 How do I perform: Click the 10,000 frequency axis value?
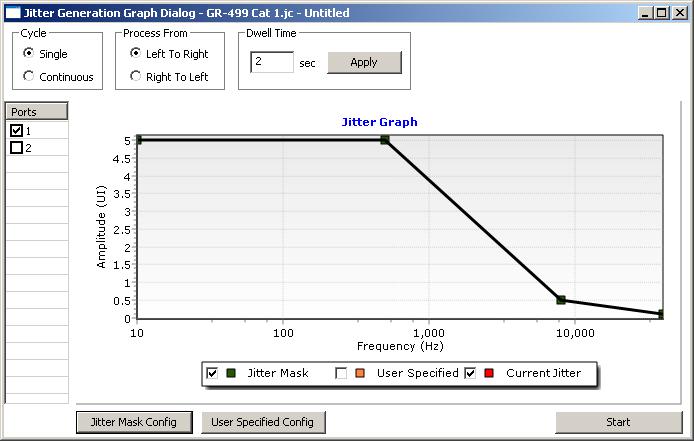(x=575, y=333)
